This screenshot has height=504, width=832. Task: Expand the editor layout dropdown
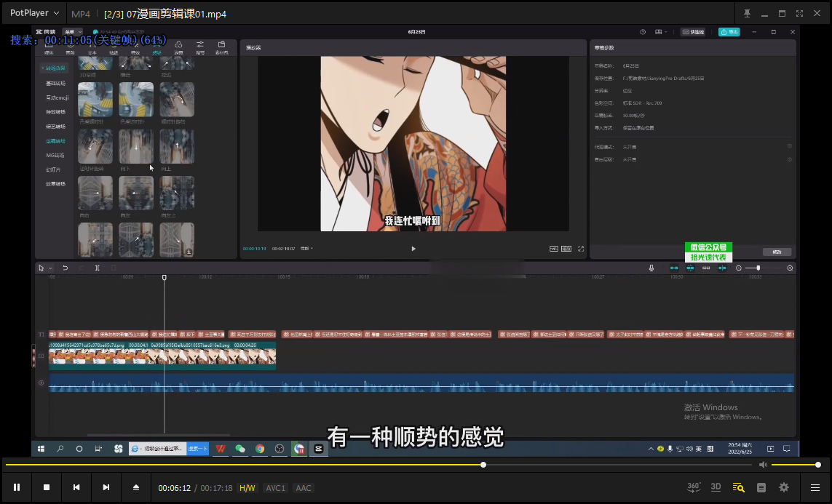coord(661,32)
